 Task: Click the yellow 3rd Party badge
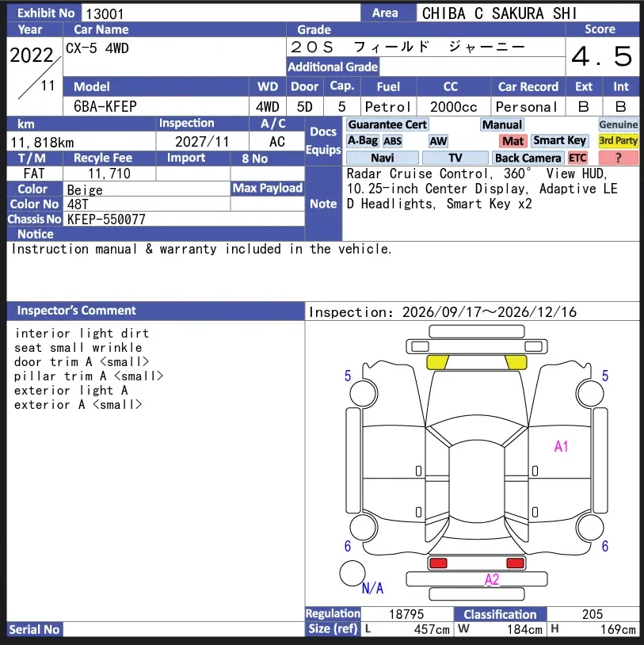pyautogui.click(x=618, y=141)
